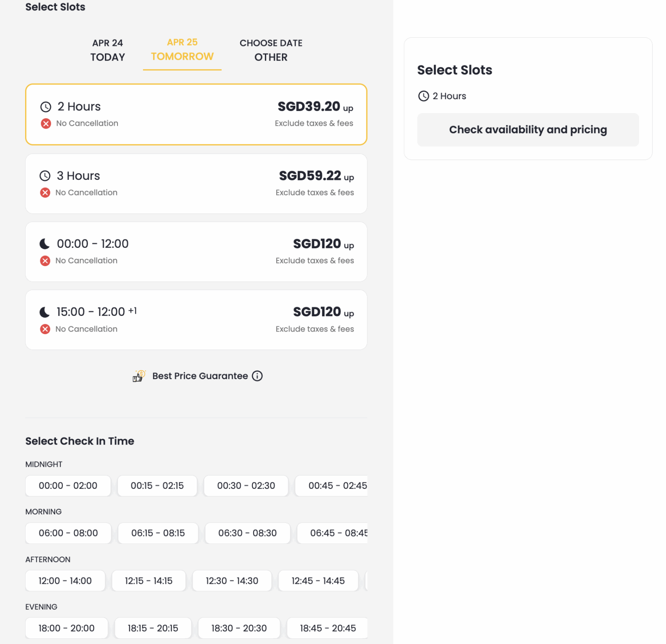Select the APR 25 TOMORROW tab

coord(182,50)
